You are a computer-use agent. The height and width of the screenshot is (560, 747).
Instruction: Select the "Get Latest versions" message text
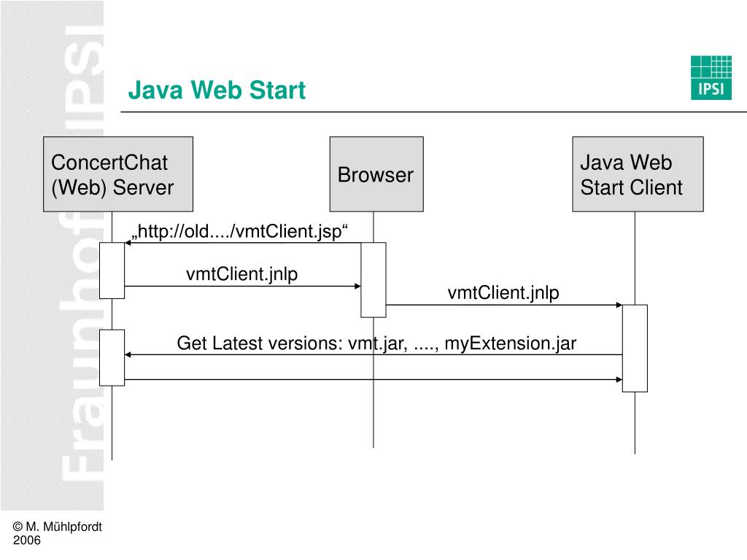(376, 343)
